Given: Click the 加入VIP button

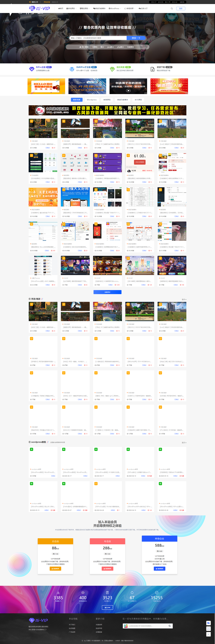Looking at the screenshot, I should click(x=107, y=607).
